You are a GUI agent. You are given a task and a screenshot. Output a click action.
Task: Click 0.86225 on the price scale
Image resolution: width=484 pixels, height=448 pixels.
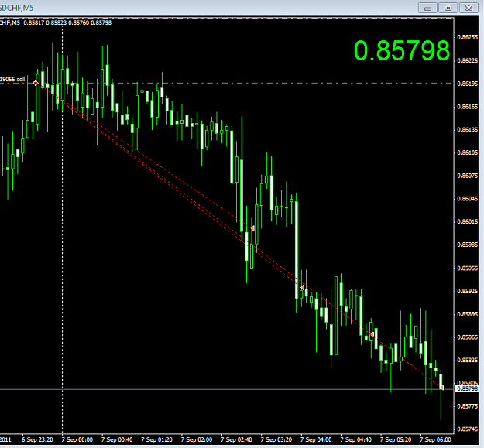(x=467, y=60)
